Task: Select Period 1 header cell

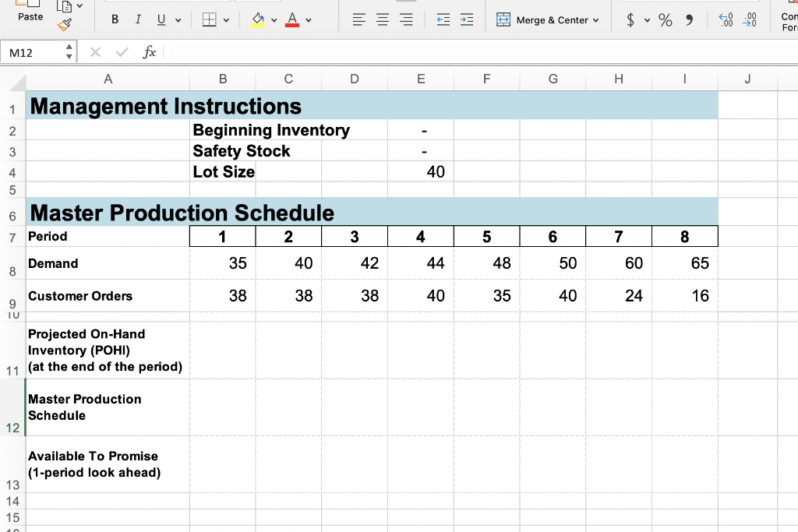Action: click(222, 237)
